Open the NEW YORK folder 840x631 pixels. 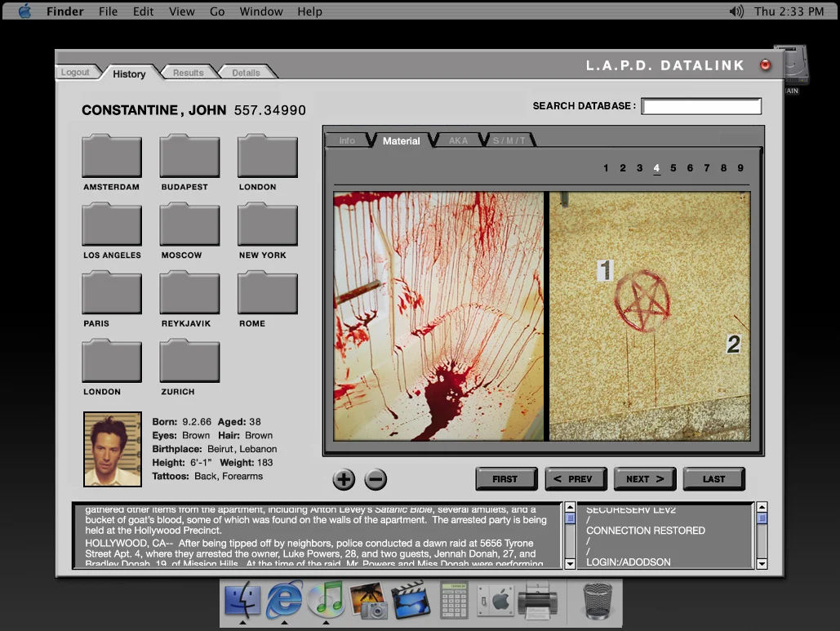[x=267, y=224]
